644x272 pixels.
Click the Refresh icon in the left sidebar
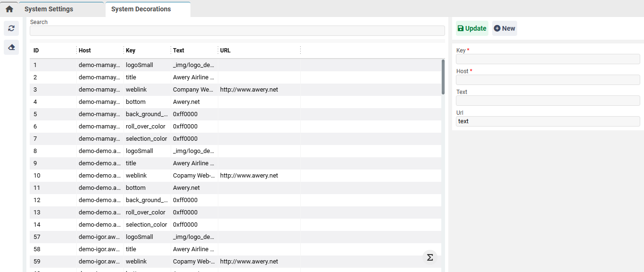(11, 28)
